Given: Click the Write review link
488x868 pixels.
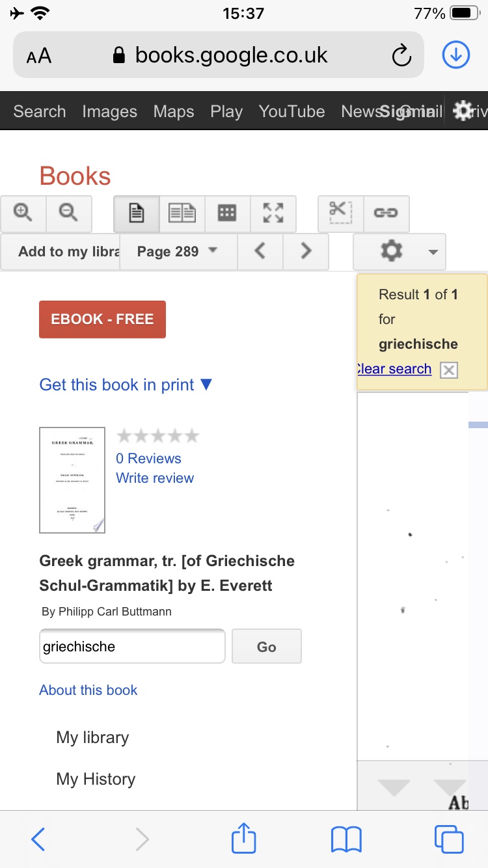Looking at the screenshot, I should coord(155,478).
